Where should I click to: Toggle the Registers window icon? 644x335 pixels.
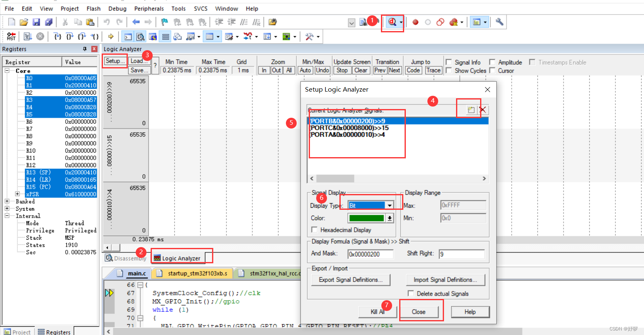coord(166,37)
